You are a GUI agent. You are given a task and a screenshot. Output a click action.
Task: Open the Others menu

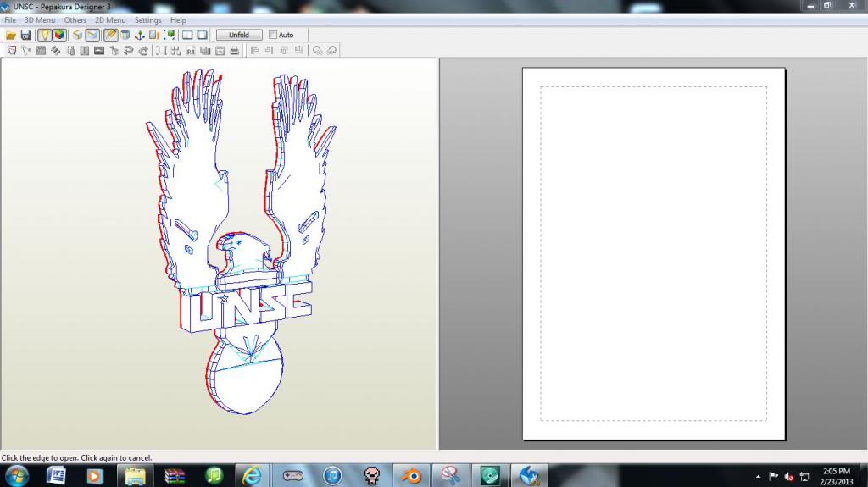point(75,20)
